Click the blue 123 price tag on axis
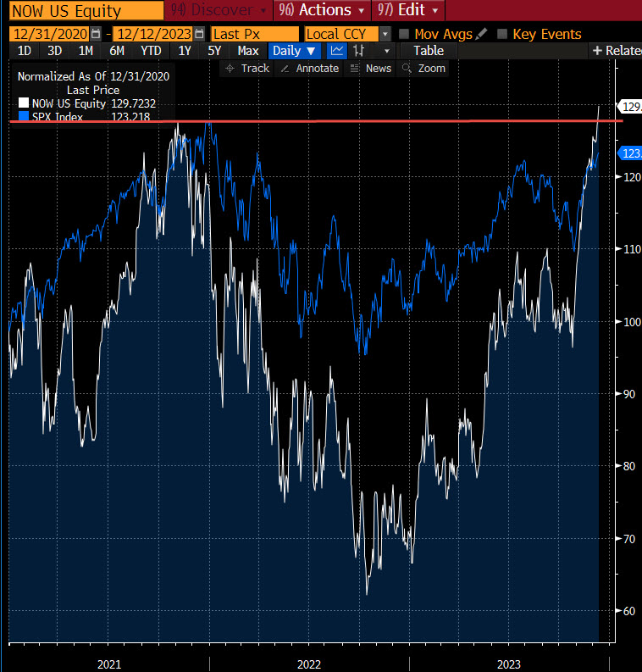 [629, 153]
